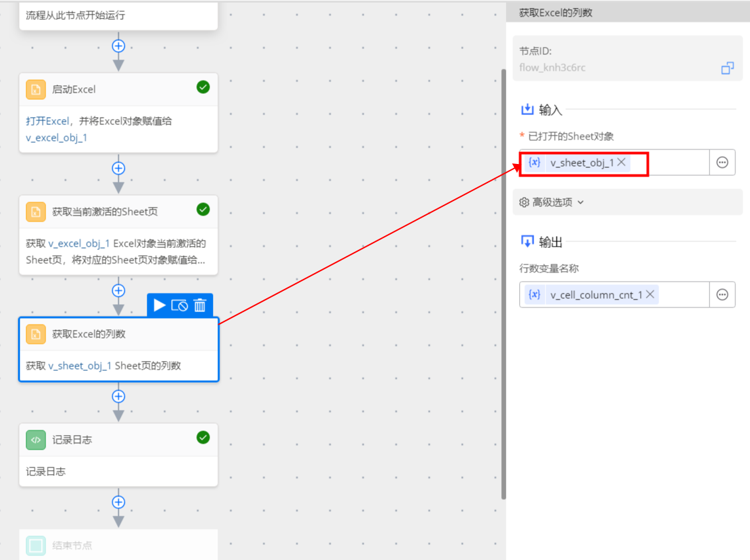Click the plus connector below 记录日志 node

[x=118, y=502]
